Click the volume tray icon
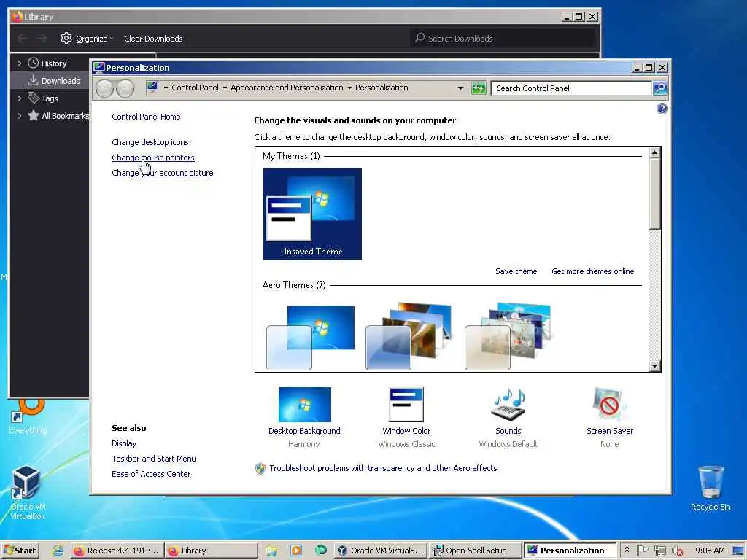The height and width of the screenshot is (560, 747). 677,551
